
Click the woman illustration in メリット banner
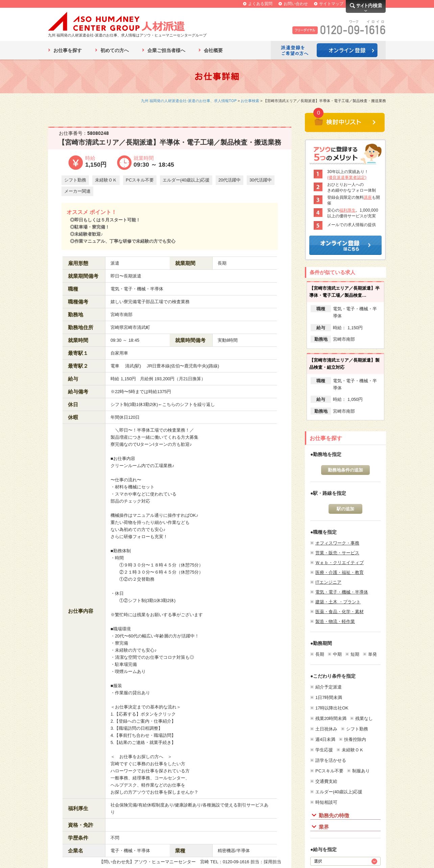[371, 154]
